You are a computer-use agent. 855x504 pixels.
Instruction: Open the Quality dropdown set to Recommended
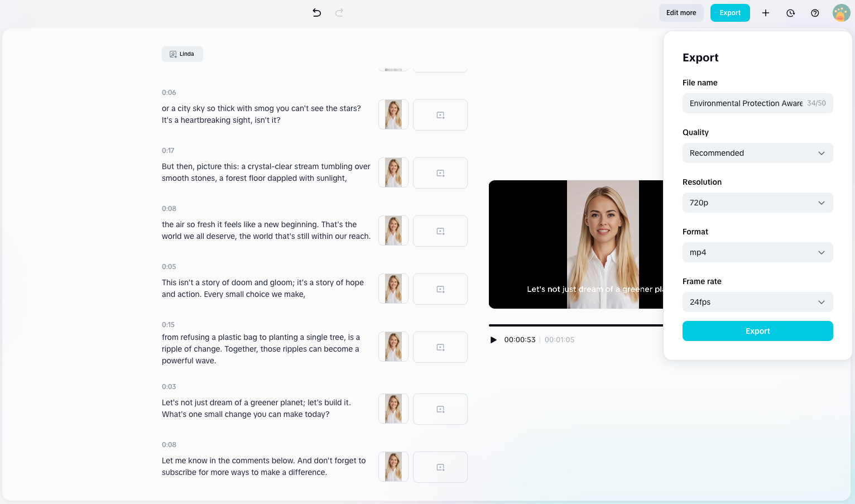coord(757,153)
